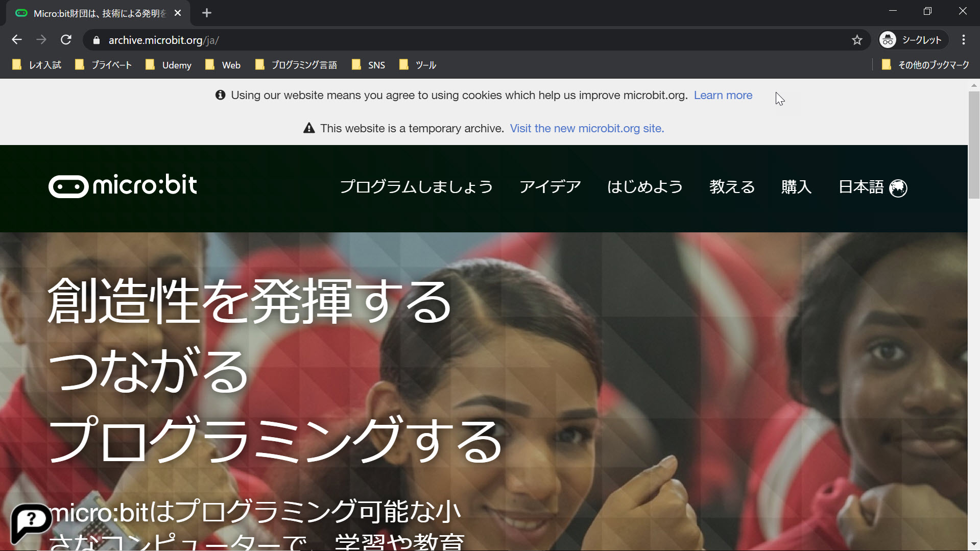Click the warning triangle icon in archive notice
Viewport: 980px width, 551px height.
coord(309,128)
